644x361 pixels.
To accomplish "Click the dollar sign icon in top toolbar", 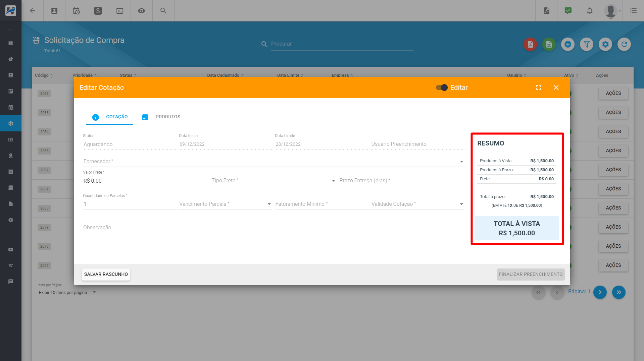I will (x=98, y=11).
